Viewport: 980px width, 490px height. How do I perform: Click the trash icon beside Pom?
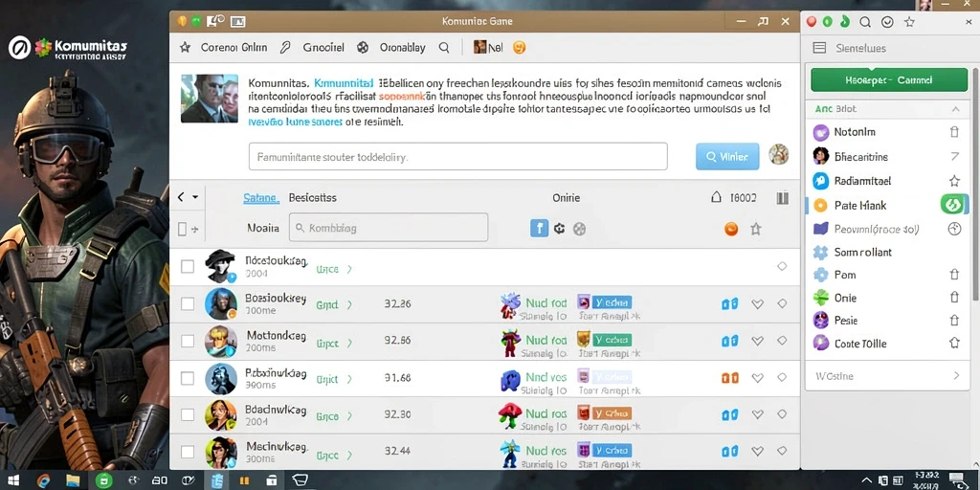click(x=954, y=275)
